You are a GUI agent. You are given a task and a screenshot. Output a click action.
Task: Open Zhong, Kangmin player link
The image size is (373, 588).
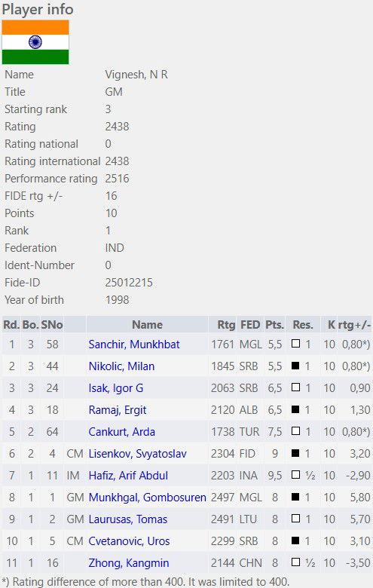click(129, 563)
